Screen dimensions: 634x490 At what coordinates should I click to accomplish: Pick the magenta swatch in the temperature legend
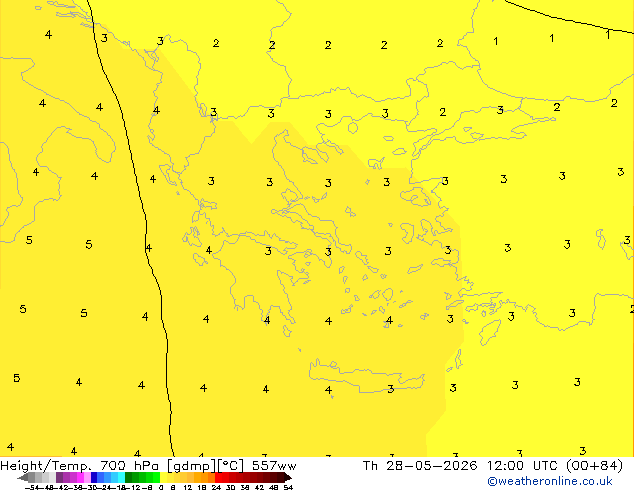point(80,477)
